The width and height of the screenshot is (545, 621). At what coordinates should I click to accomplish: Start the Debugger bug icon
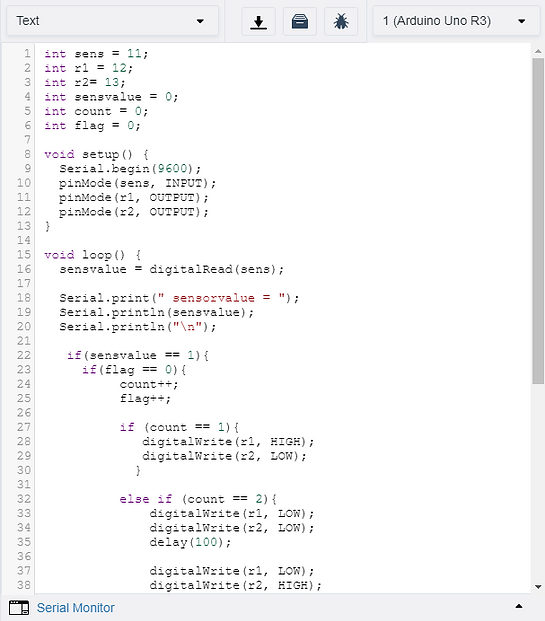point(341,21)
